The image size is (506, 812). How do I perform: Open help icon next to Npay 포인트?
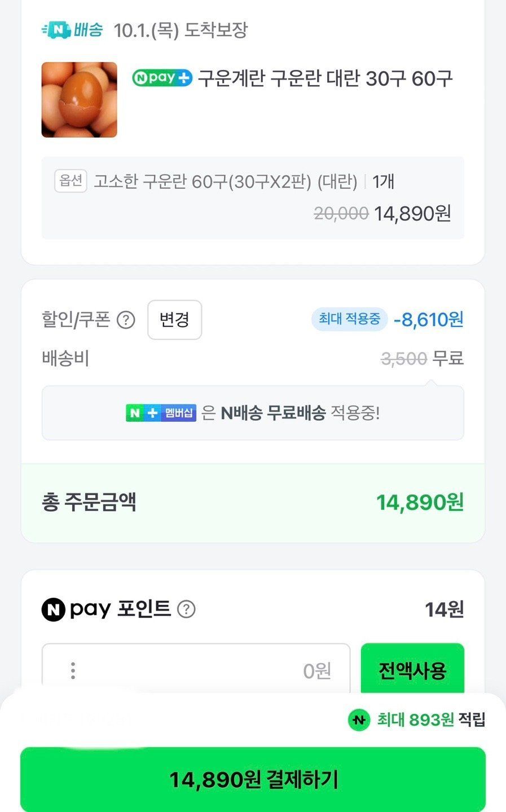186,610
